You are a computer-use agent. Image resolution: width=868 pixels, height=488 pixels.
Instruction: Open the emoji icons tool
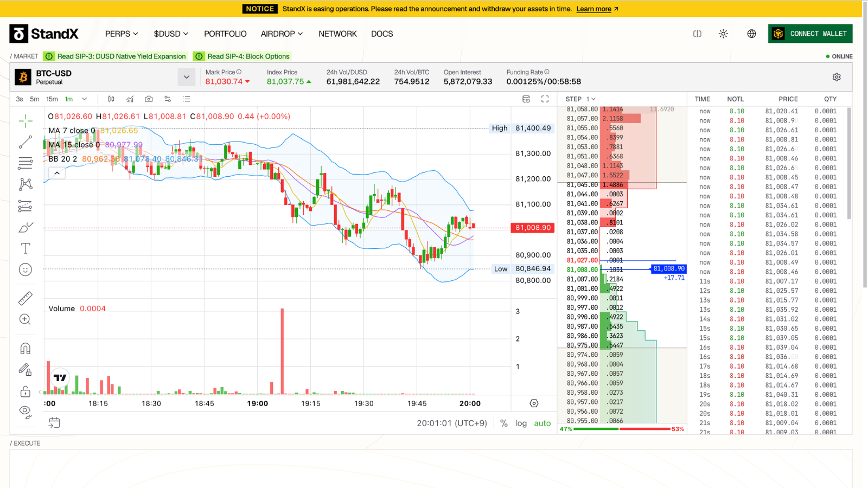[25, 269]
